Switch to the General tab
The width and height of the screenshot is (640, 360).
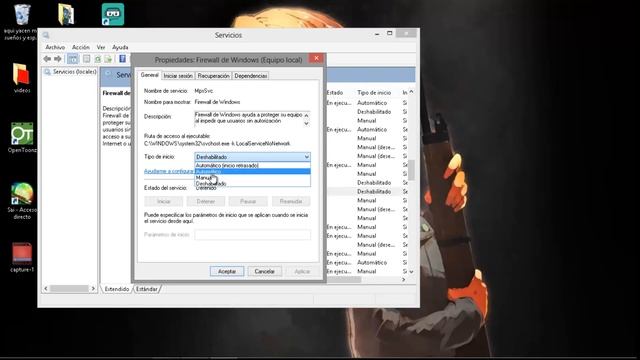149,75
